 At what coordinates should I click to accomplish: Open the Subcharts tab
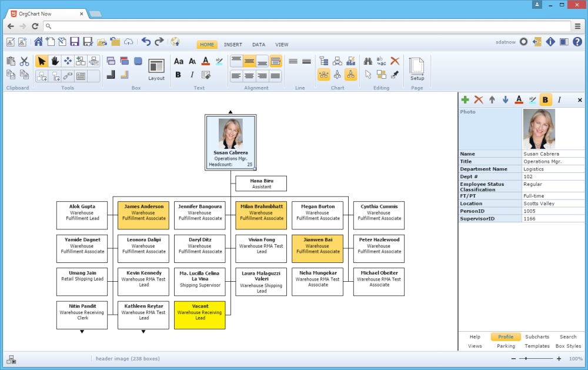(x=537, y=336)
